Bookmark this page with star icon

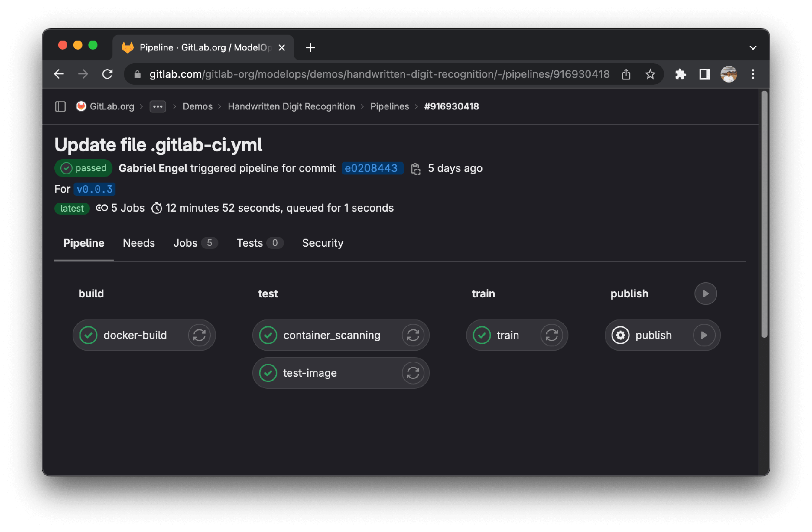click(650, 74)
